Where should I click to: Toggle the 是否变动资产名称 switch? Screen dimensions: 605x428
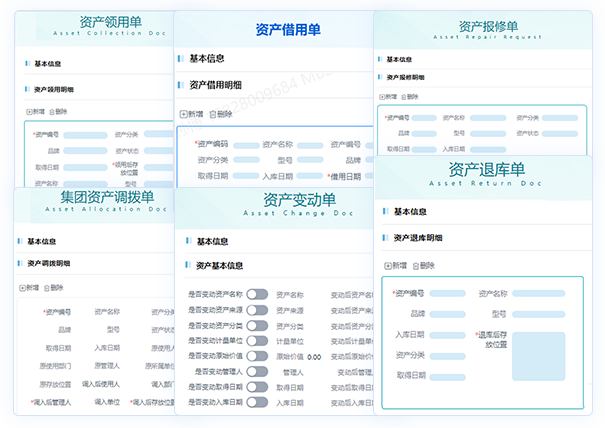[x=258, y=294]
